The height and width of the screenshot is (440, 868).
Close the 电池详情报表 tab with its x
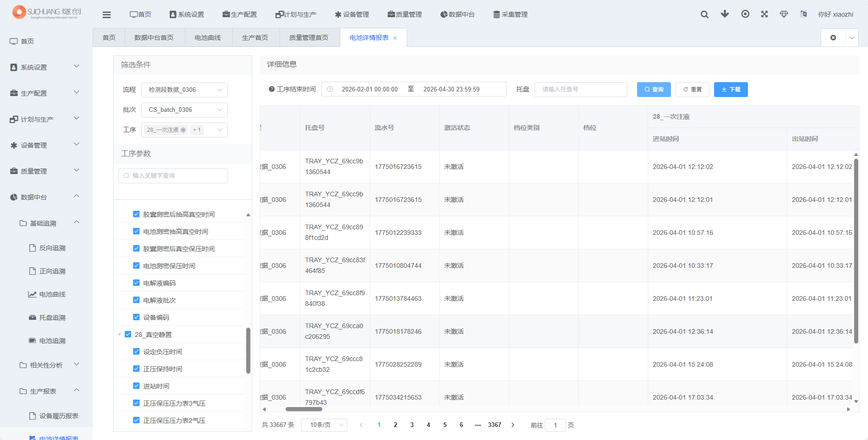[395, 38]
